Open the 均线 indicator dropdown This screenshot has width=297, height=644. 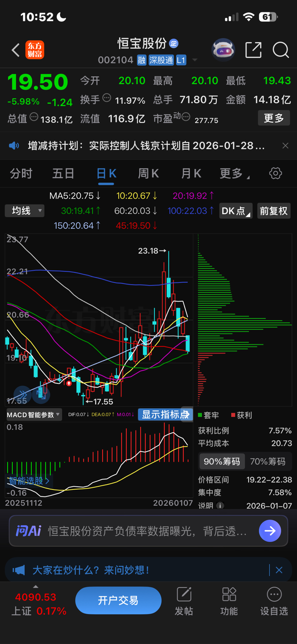click(25, 211)
